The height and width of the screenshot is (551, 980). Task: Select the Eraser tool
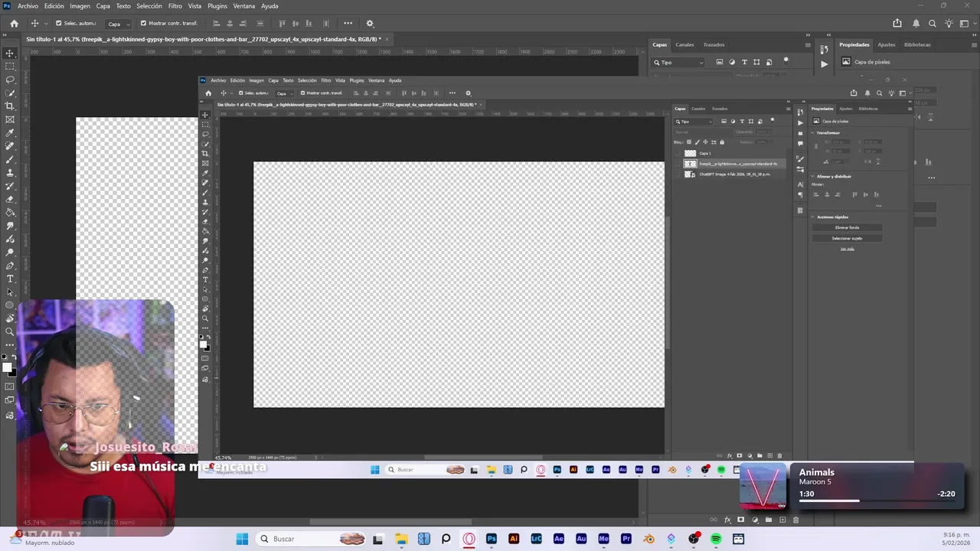pyautogui.click(x=10, y=199)
